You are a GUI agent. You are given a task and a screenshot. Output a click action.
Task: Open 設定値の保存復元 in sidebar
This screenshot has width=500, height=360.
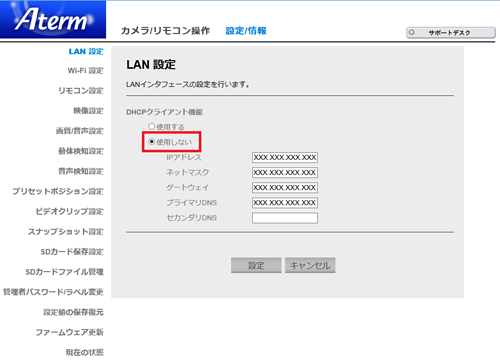pyautogui.click(x=73, y=312)
